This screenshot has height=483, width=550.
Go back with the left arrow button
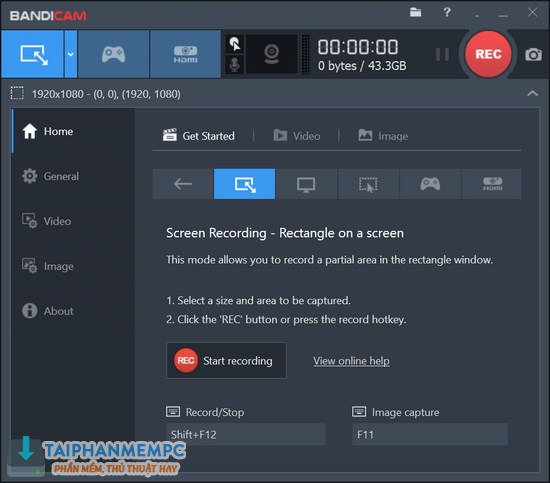pyautogui.click(x=183, y=184)
